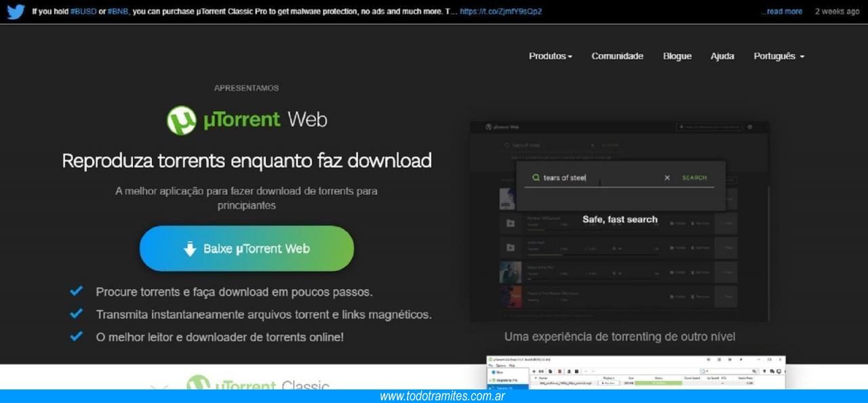868x403 pixels.
Task: Click 'O melhor leitor e downloader' bullet text
Action: (220, 337)
